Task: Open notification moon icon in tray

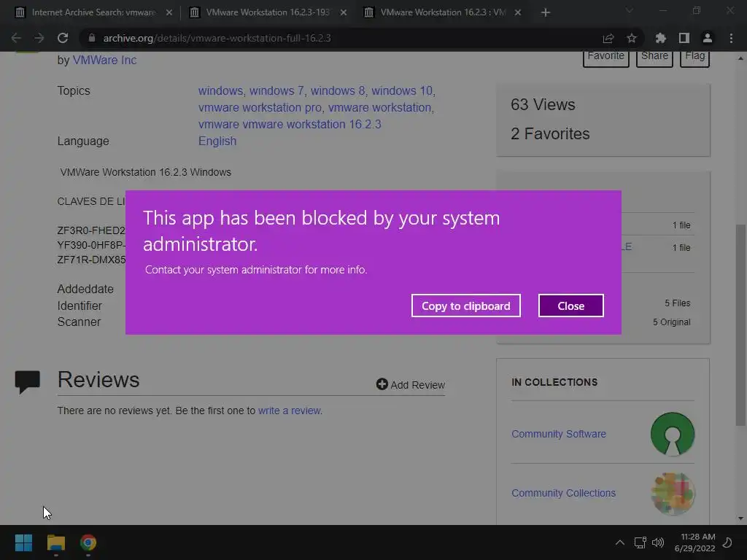Action: (x=727, y=542)
